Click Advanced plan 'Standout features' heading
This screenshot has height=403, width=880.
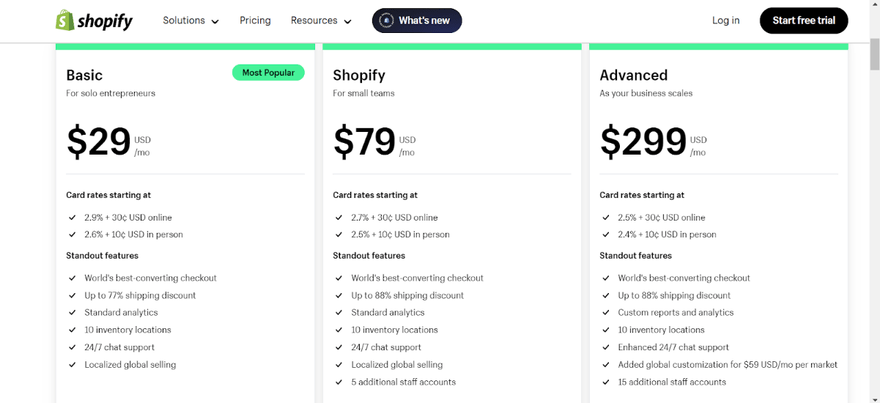click(635, 256)
